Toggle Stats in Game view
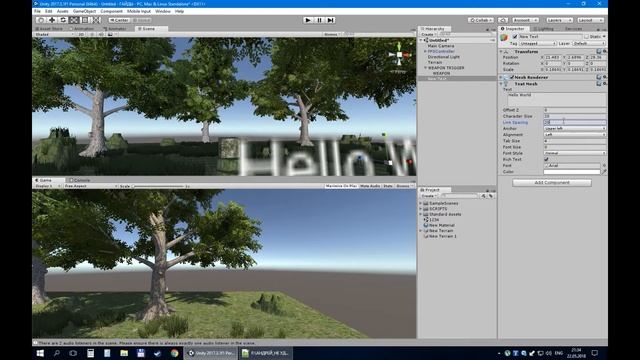640x360 pixels. (388, 186)
